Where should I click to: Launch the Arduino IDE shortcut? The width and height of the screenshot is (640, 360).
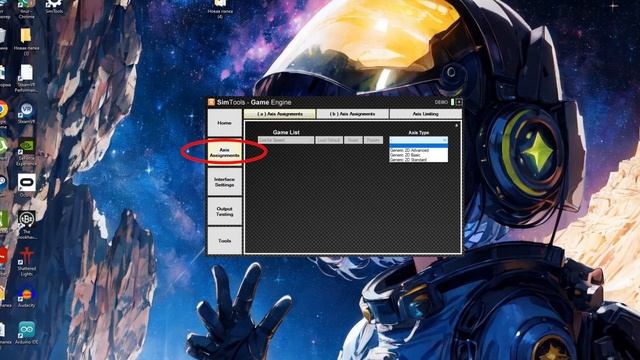click(27, 333)
